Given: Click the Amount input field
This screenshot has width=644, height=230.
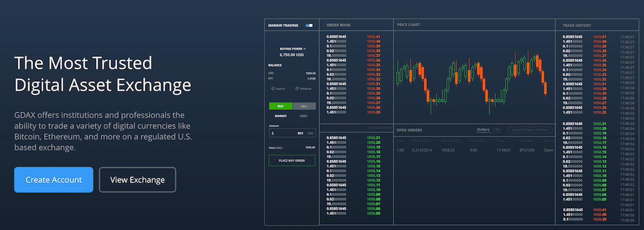Looking at the screenshot, I should tap(292, 133).
